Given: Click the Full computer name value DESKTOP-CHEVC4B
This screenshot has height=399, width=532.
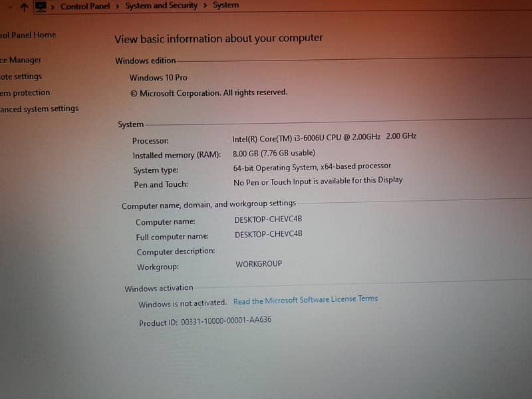Looking at the screenshot, I should tap(269, 234).
